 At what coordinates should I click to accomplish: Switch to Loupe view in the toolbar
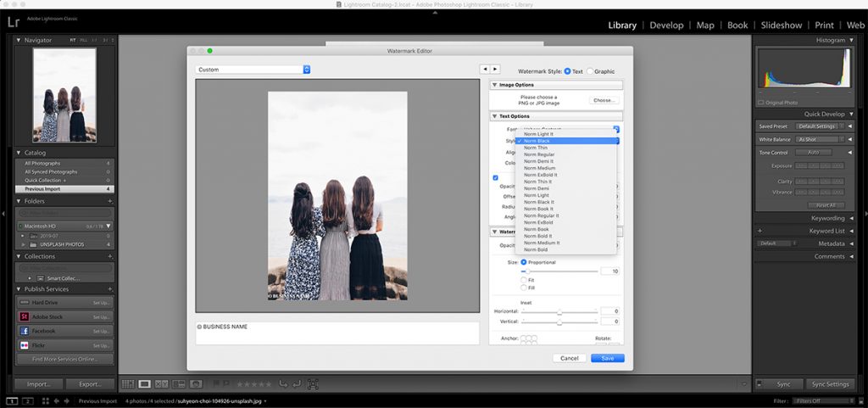(x=144, y=383)
